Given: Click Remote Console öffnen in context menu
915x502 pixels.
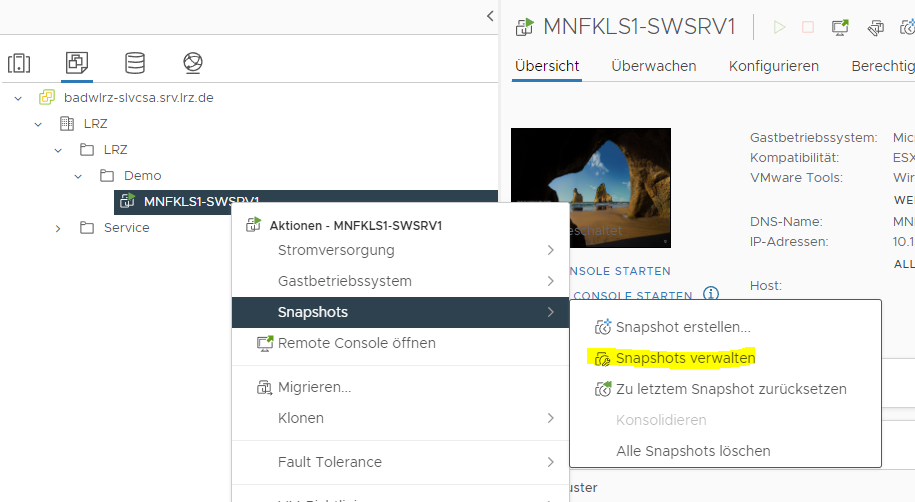Looking at the screenshot, I should coord(356,343).
